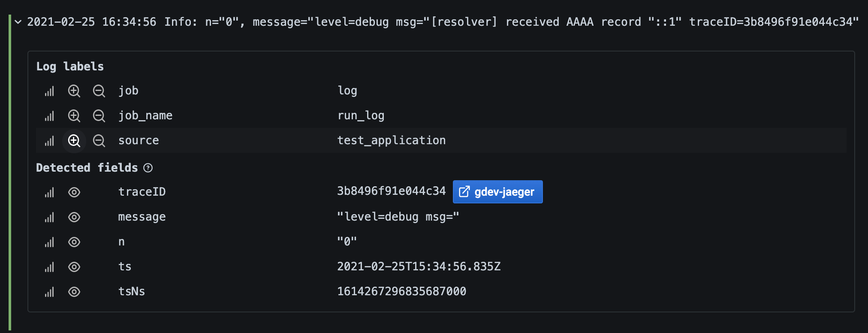Filter out job_name run_log value
Image resolution: width=868 pixels, height=333 pixels.
coord(99,116)
